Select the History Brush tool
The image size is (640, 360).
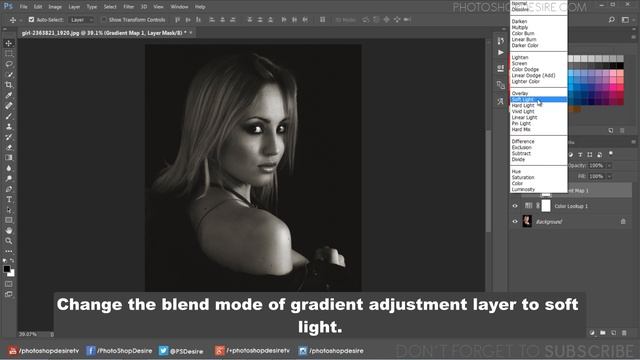click(x=9, y=137)
